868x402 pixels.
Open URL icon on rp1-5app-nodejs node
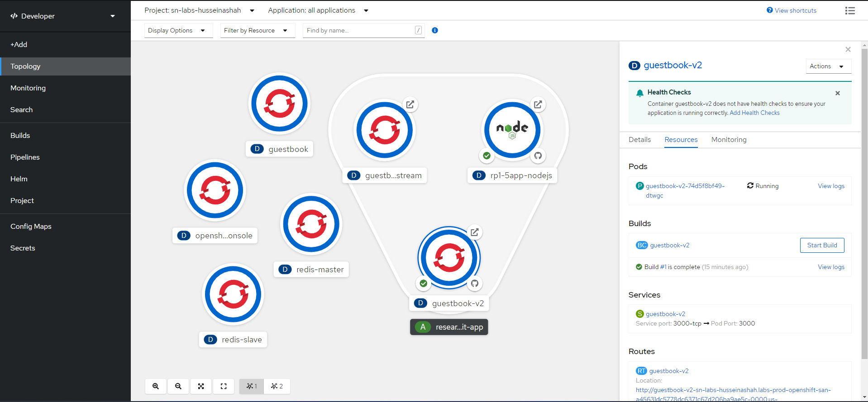pyautogui.click(x=538, y=104)
